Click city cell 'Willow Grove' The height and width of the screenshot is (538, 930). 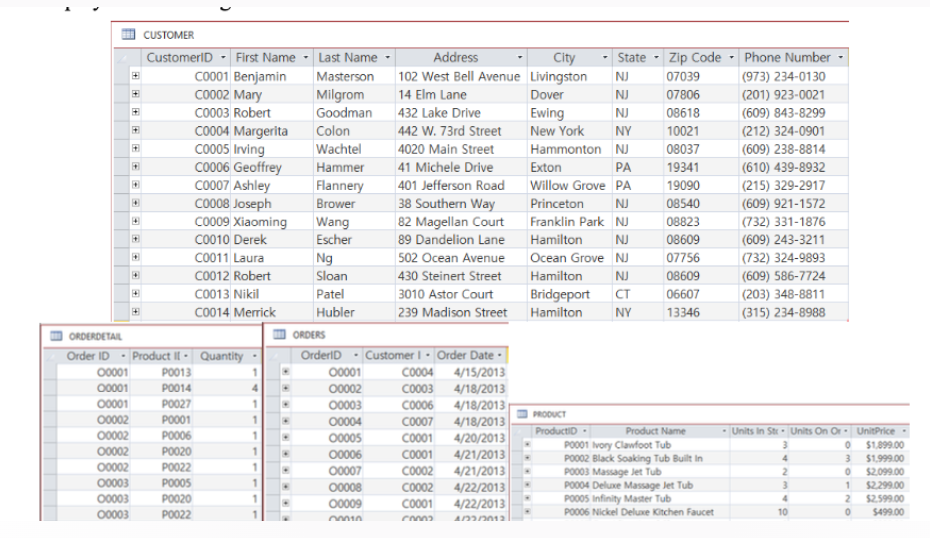pos(569,186)
